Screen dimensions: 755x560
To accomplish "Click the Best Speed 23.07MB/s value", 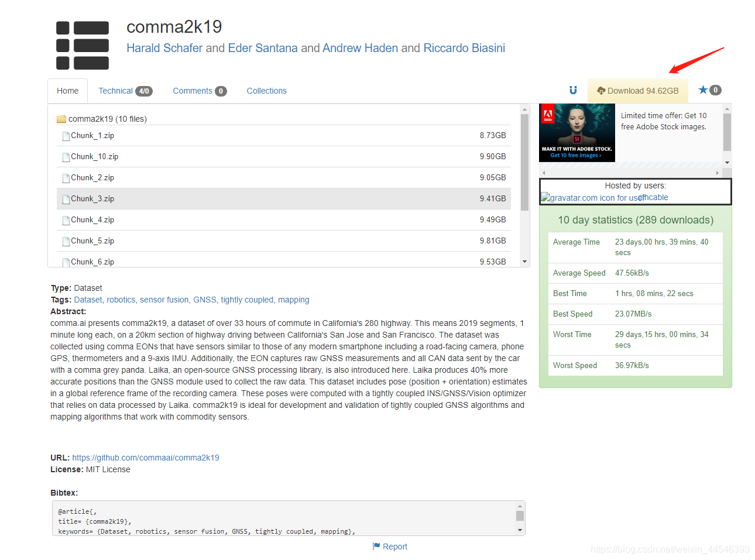I will (633, 314).
